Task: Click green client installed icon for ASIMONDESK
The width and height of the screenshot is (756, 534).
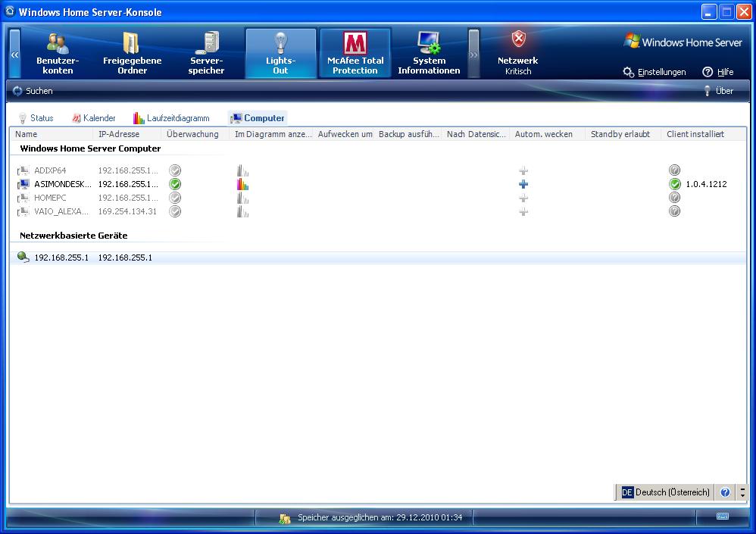Action: pyautogui.click(x=674, y=183)
